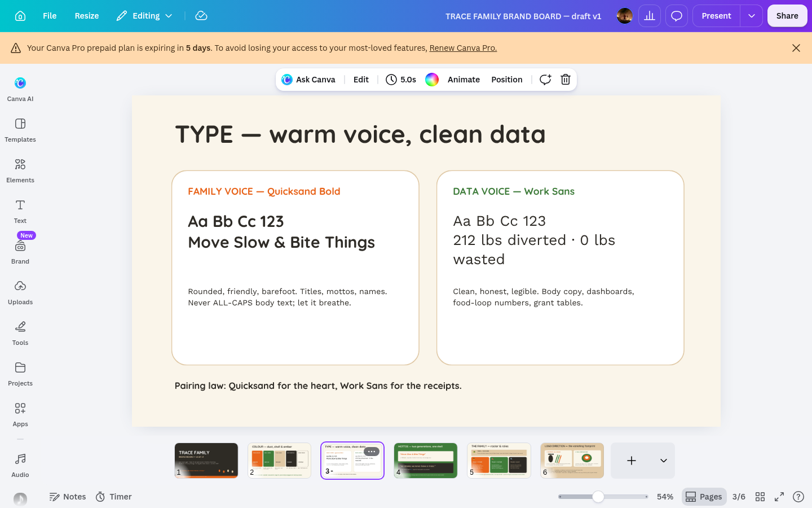Open the comments speech bubble icon

(x=677, y=16)
